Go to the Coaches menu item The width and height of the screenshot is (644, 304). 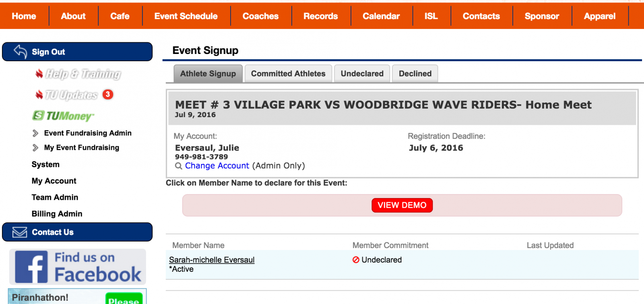(x=260, y=16)
